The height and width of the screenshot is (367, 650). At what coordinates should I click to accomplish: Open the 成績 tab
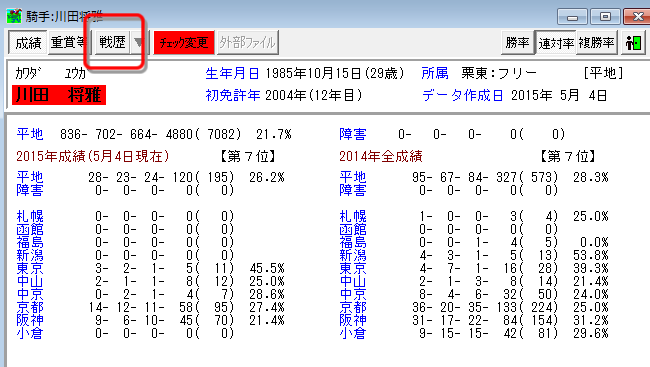[x=28, y=43]
